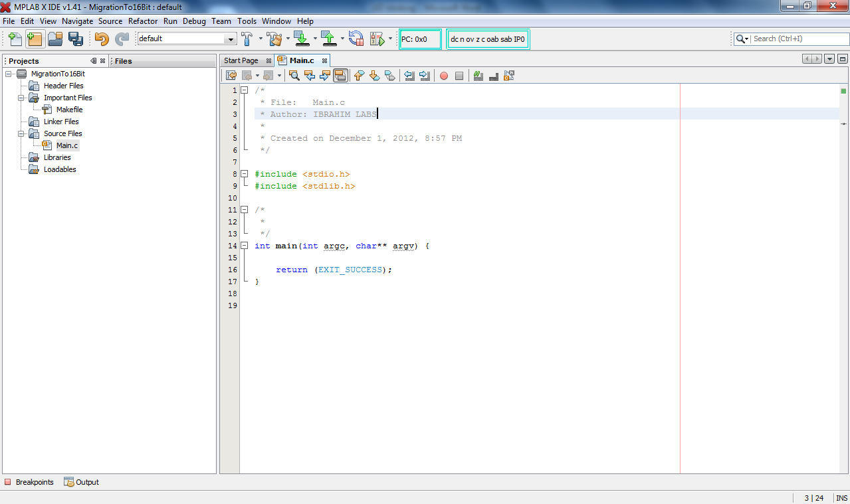Toggle the INS overwrite mode indicator
This screenshot has height=504, width=850.
[x=841, y=497]
